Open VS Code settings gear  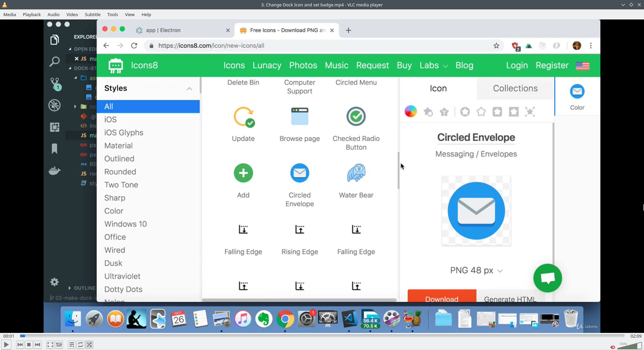coord(54,282)
